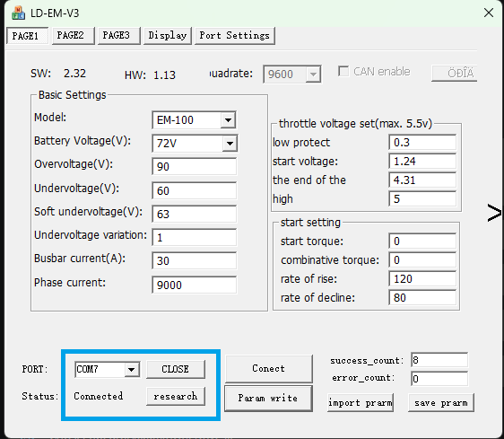Click the save prarm button
This screenshot has height=439, width=504.
pos(441,402)
